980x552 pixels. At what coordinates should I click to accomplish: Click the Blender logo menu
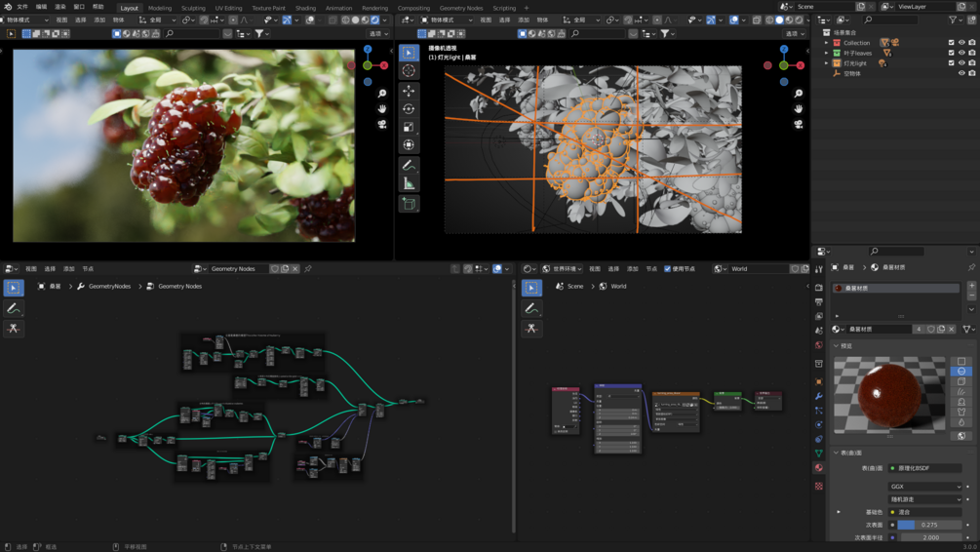click(8, 7)
